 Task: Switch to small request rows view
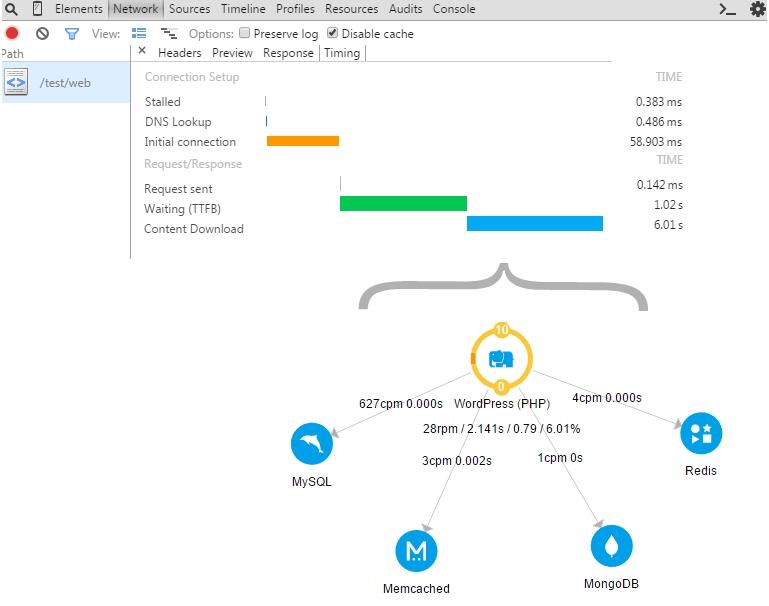click(169, 33)
